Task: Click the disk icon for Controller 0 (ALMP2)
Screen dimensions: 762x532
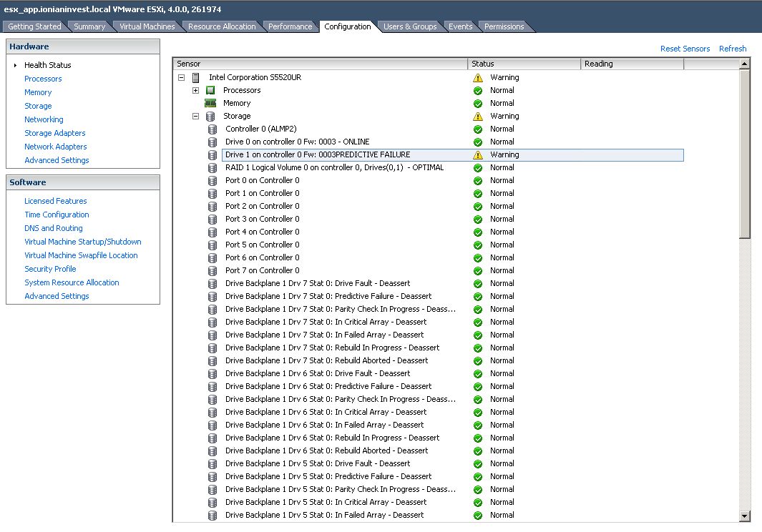Action: coord(213,129)
